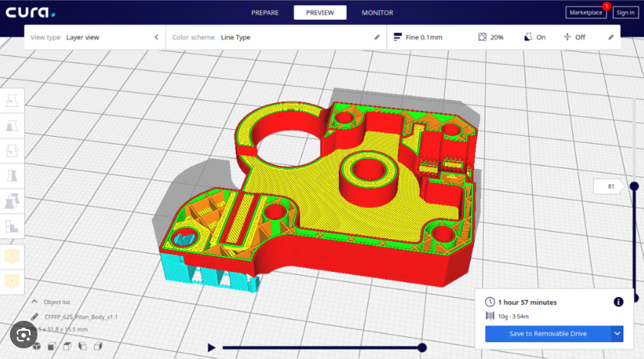Viewport: 644px width, 359px height.
Task: Collapse the Object list
Action: [x=34, y=302]
